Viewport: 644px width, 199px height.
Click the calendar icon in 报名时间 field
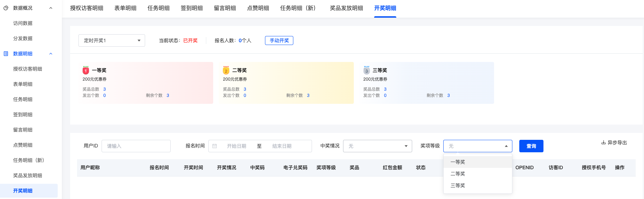pyautogui.click(x=215, y=146)
